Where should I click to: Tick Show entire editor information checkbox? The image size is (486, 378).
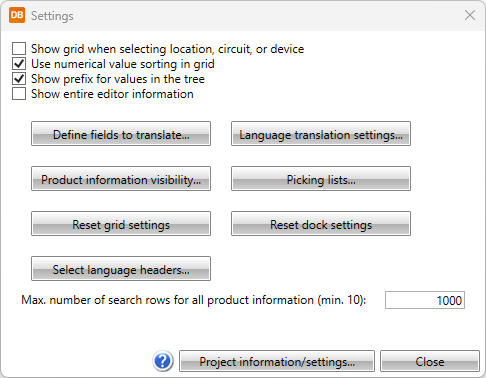point(19,94)
